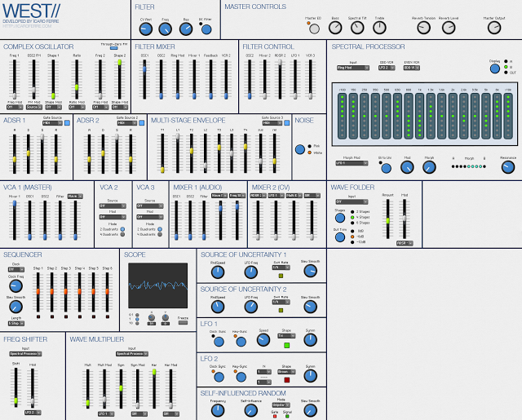Select VCA 2 two Quadrants mode
Screen dimensions: 522x420
point(122,229)
